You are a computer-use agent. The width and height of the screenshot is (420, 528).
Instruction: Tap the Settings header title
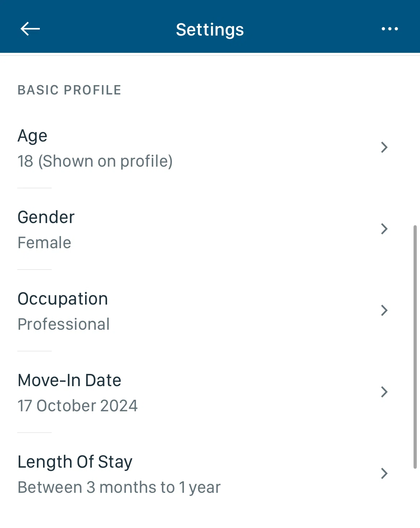210,29
